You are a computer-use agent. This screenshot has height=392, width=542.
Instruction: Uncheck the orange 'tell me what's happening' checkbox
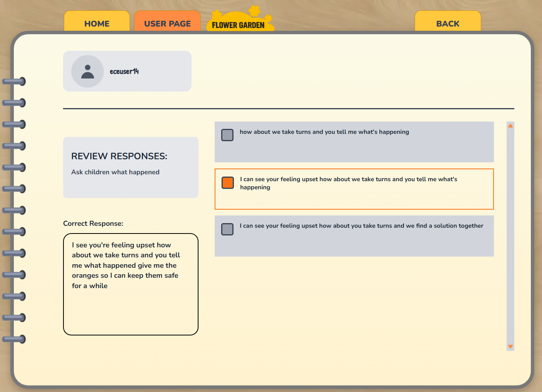(228, 183)
